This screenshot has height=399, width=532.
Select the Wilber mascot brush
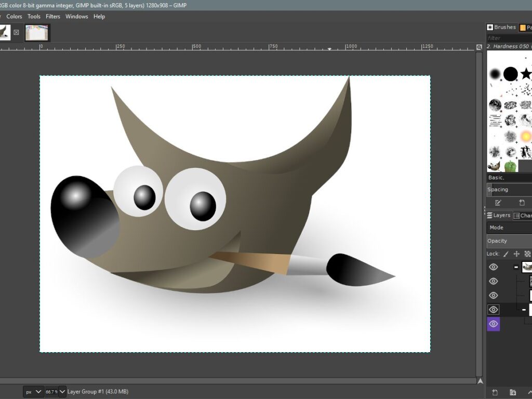pos(494,166)
